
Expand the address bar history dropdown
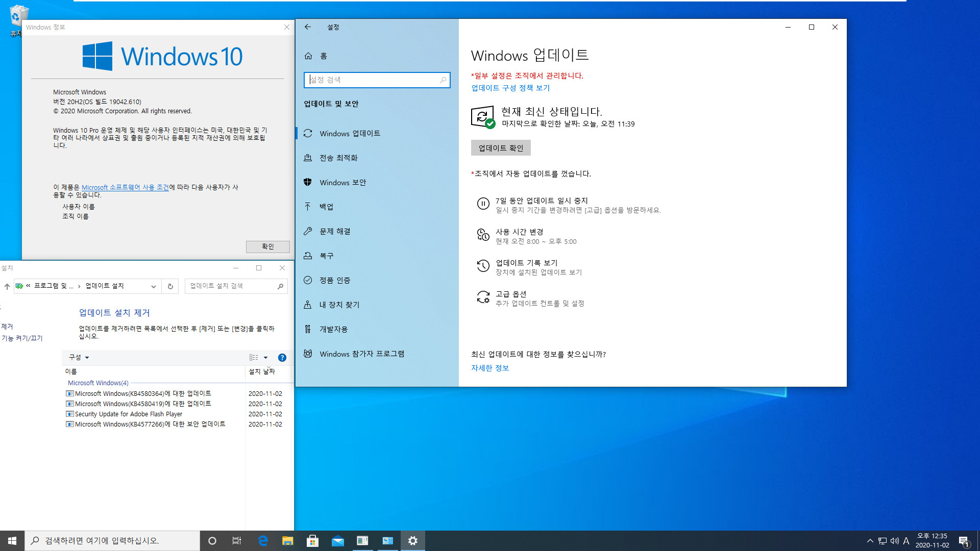click(154, 286)
